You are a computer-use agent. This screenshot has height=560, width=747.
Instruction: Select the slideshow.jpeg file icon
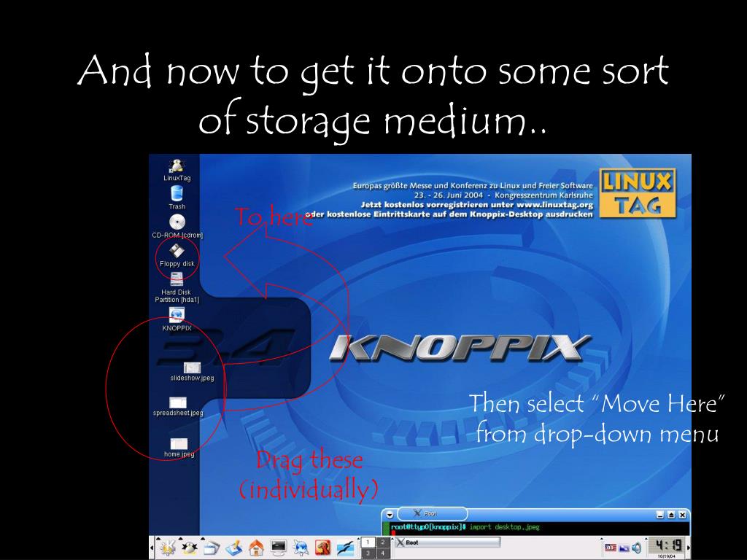tap(192, 372)
